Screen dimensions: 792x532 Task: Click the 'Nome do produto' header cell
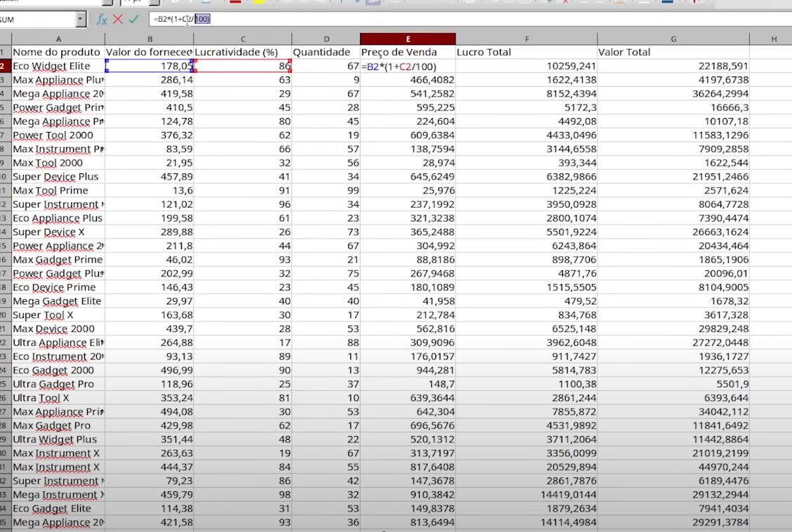point(58,52)
